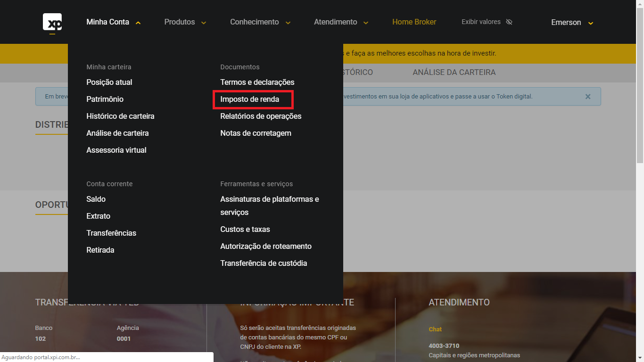Viewport: 644px width, 362px height.
Task: Choose Assessoria virtual option
Action: tap(116, 150)
